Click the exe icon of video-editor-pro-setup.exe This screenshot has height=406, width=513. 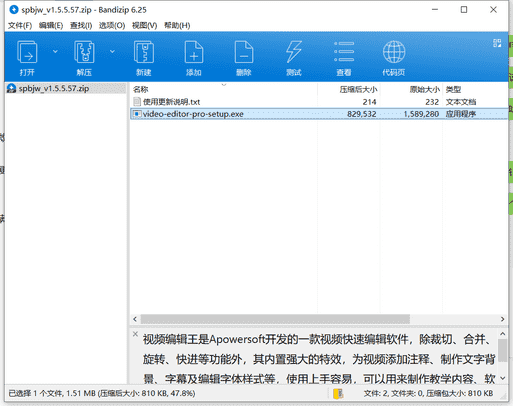(137, 114)
